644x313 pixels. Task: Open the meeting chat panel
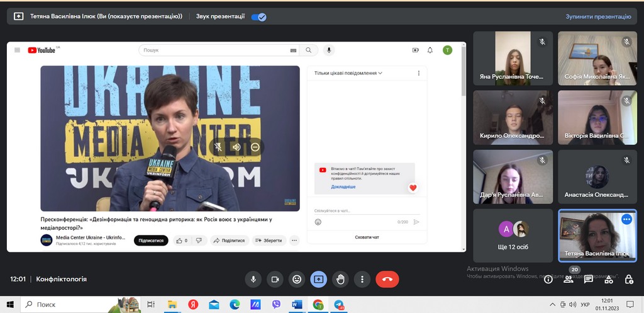589,279
